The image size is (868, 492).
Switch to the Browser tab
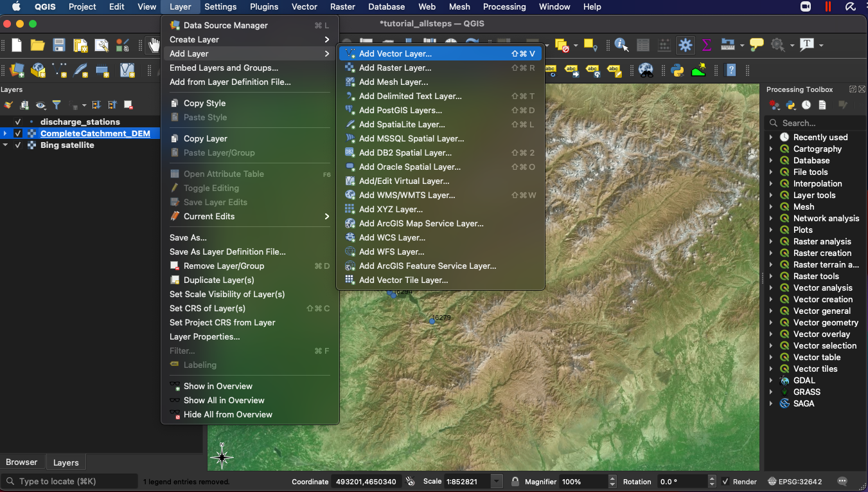pyautogui.click(x=22, y=462)
